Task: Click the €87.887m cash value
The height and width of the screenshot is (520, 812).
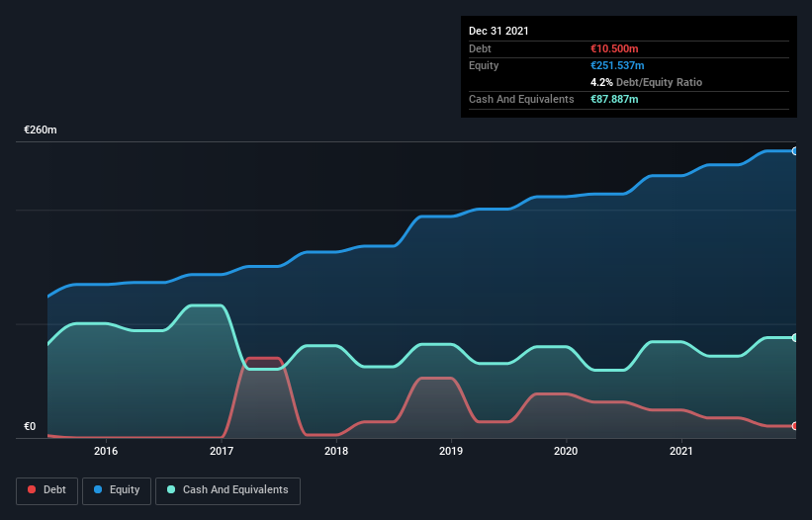Action: (614, 99)
